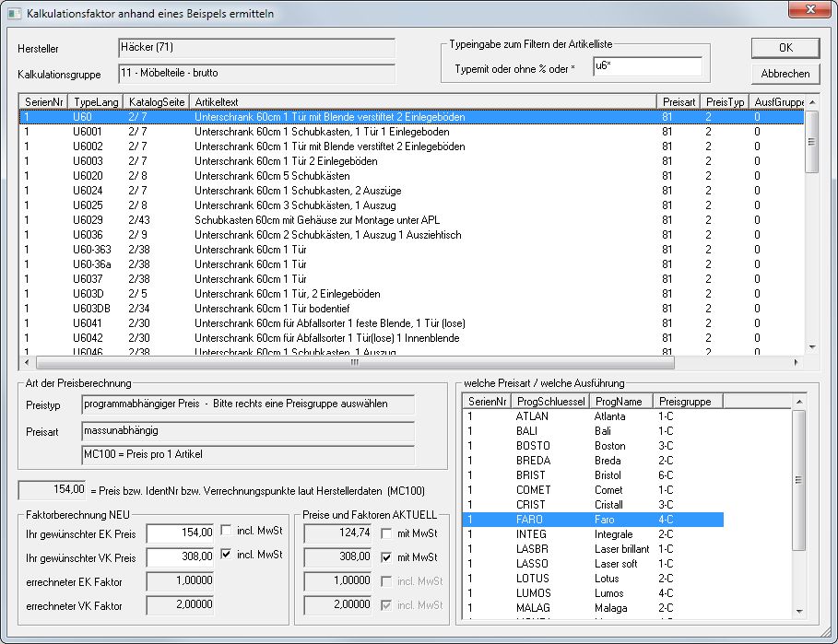838x644 pixels.
Task: Sort programs by Preisgruppe column header
Action: pos(688,401)
